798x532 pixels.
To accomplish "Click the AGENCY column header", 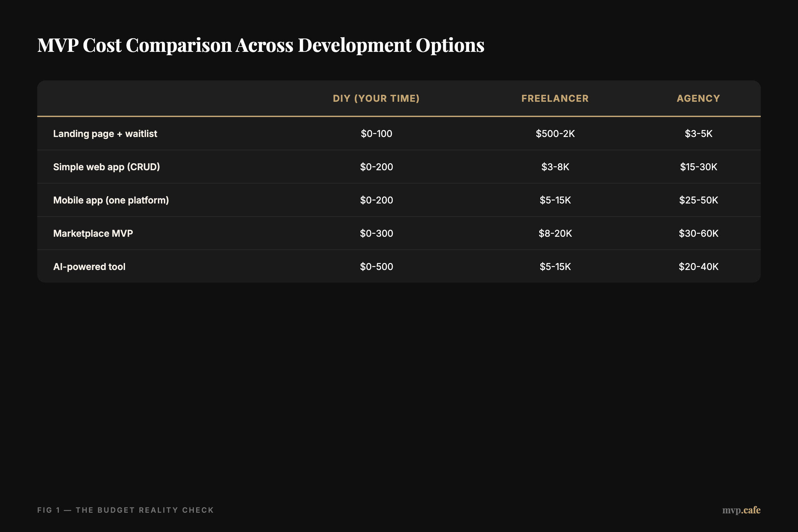I will pyautogui.click(x=698, y=98).
